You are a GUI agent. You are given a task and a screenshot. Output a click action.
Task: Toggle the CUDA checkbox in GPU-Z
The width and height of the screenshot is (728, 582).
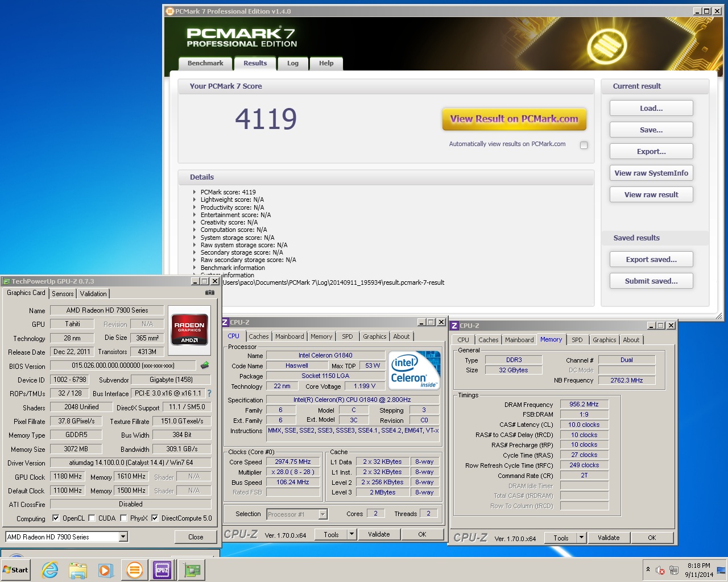(x=92, y=518)
